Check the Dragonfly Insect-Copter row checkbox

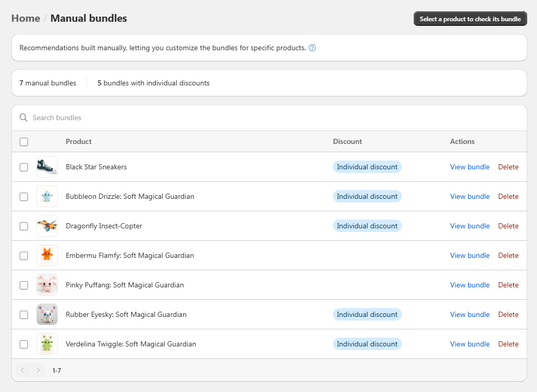click(24, 226)
